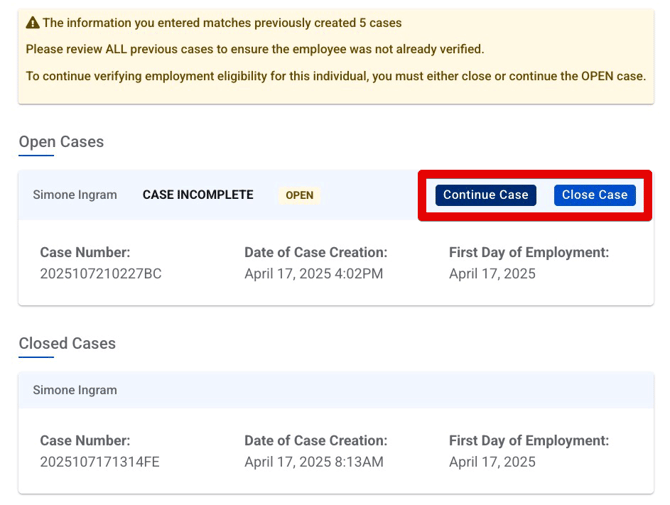Click closed case First Day of Employment date

click(492, 462)
